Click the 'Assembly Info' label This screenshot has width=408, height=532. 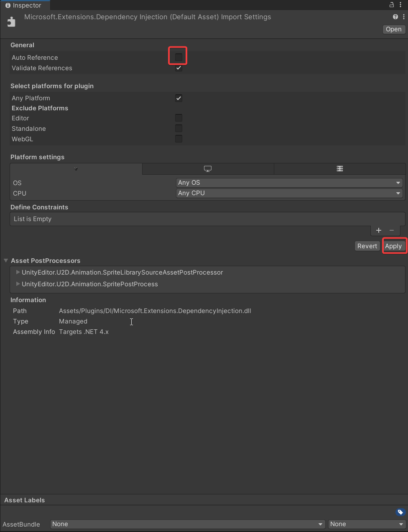pos(34,332)
